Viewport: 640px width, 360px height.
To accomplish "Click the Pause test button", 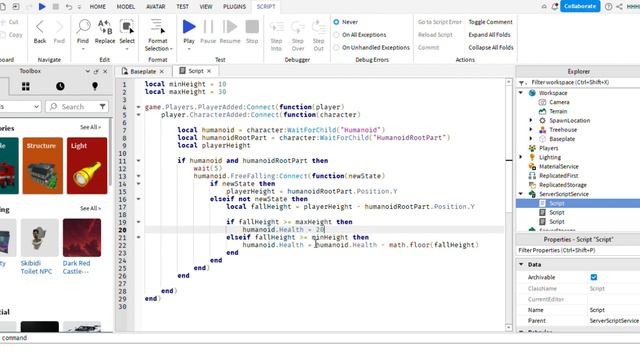I will tap(208, 27).
